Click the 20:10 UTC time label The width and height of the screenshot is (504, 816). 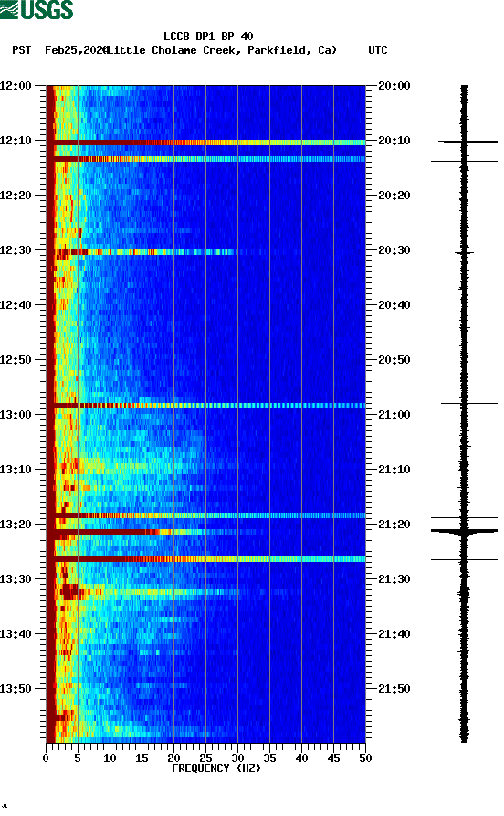click(x=394, y=141)
